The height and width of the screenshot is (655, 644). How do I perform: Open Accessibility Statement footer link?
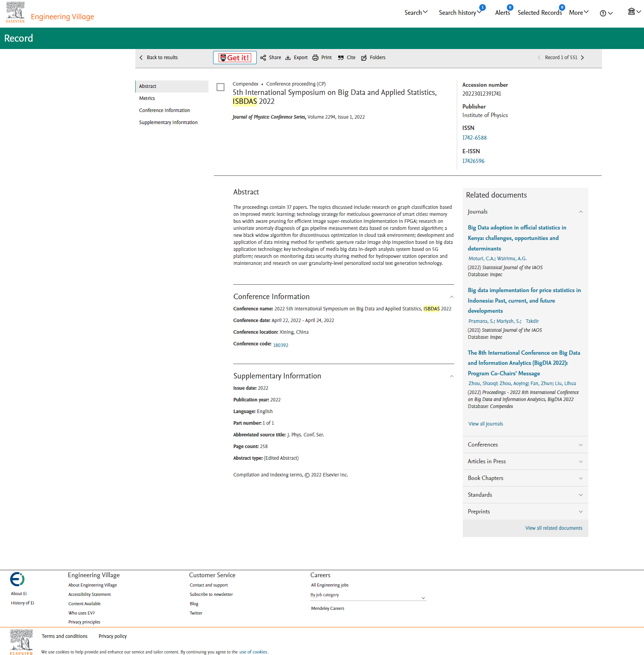click(x=89, y=595)
